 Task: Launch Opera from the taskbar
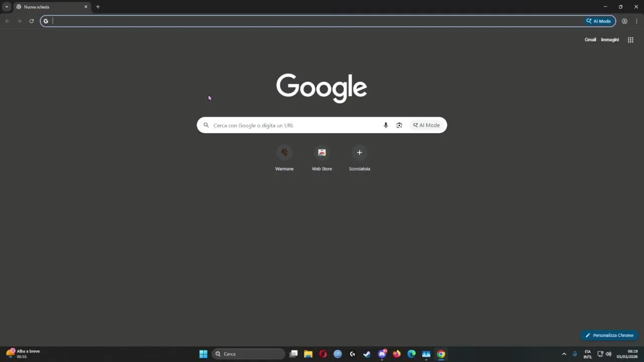pyautogui.click(x=323, y=354)
